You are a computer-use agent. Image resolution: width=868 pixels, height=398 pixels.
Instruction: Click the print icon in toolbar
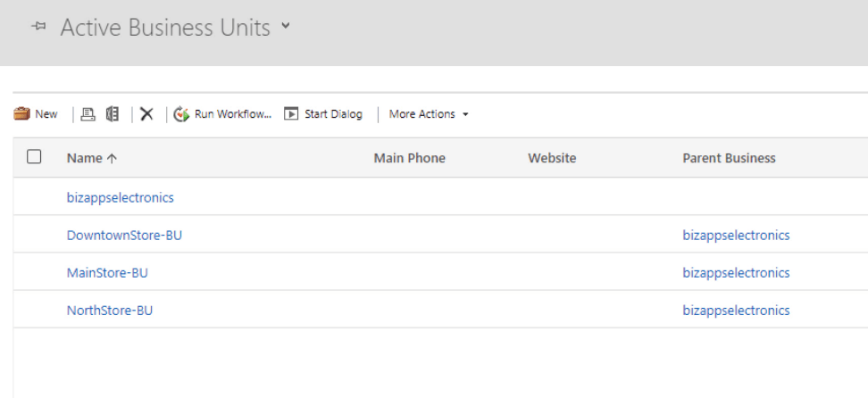[88, 114]
